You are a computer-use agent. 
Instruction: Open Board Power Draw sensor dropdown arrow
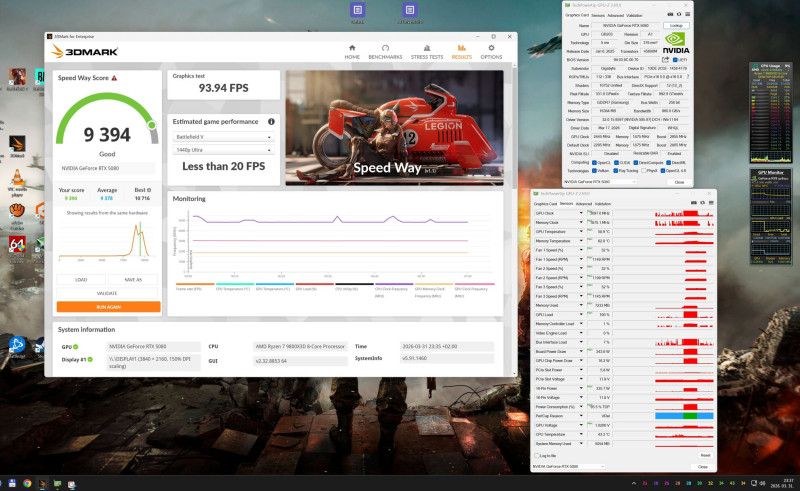581,351
